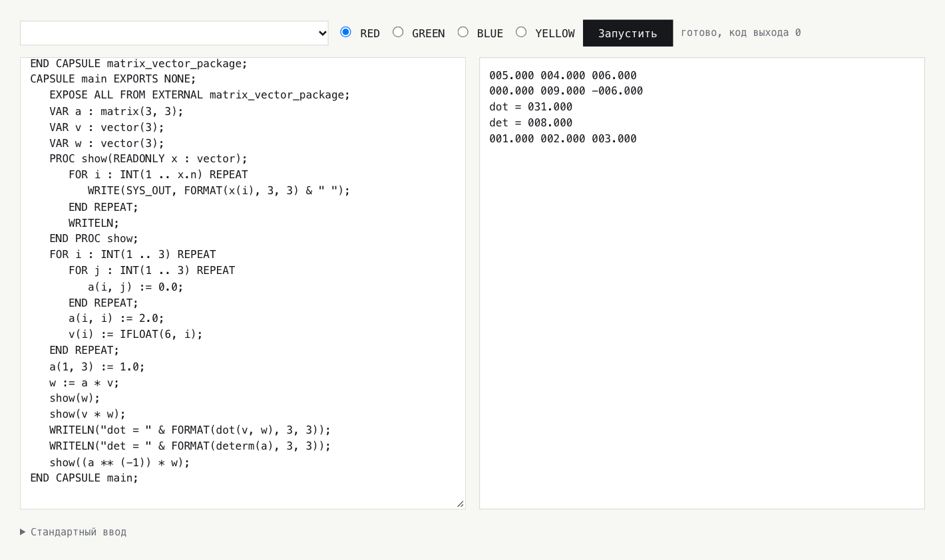Click the 'w := a * v;' code line
The image size is (945, 560).
pyautogui.click(x=85, y=383)
